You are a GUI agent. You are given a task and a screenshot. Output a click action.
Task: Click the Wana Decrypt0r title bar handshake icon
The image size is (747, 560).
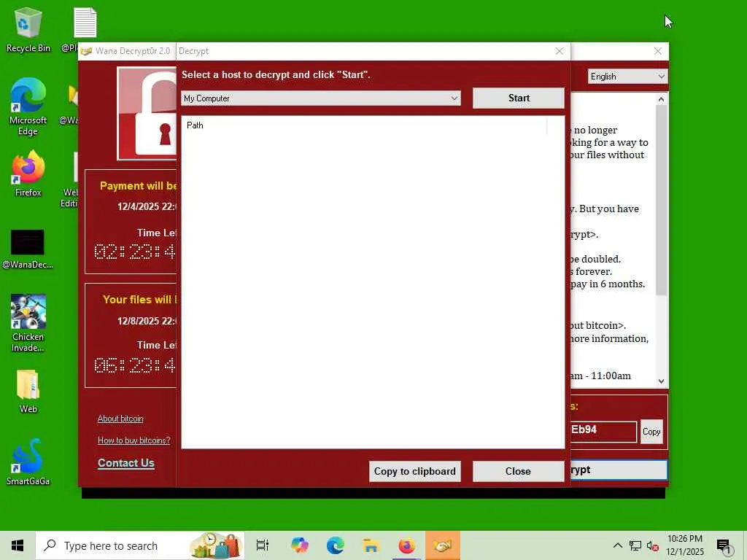(x=86, y=51)
